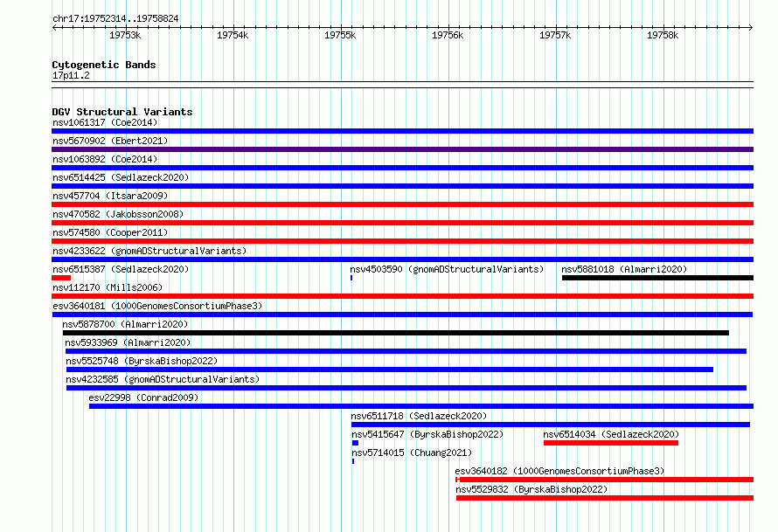Image resolution: width=778 pixels, height=532 pixels.
Task: Open nsv5714015 (Chuang2021) label
Action: tap(412, 453)
